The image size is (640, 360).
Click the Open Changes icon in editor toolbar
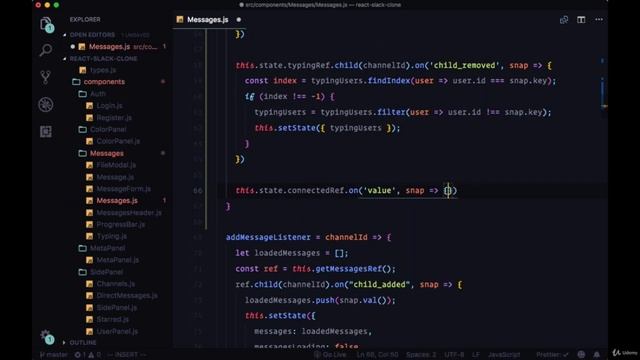point(564,20)
